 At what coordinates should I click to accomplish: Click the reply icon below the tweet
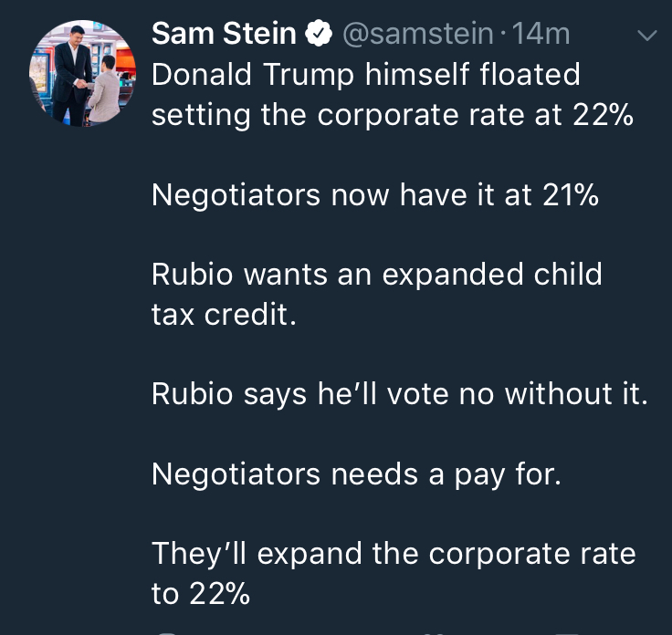pyautogui.click(x=166, y=631)
